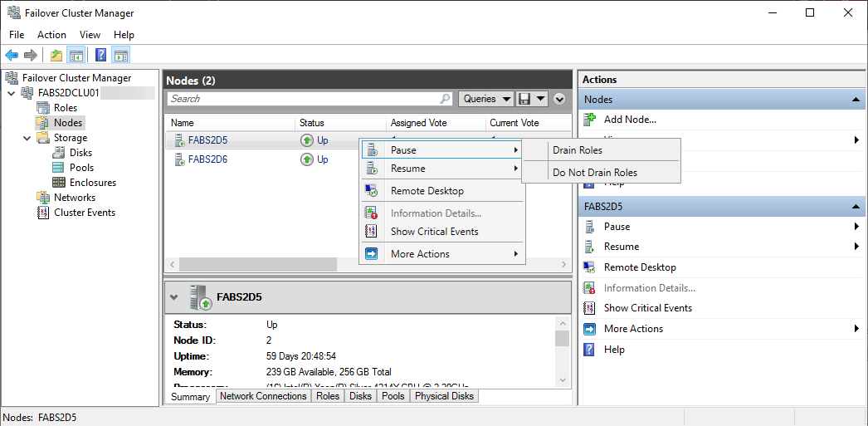Collapse the Storage tree node
868x426 pixels.
(27, 138)
